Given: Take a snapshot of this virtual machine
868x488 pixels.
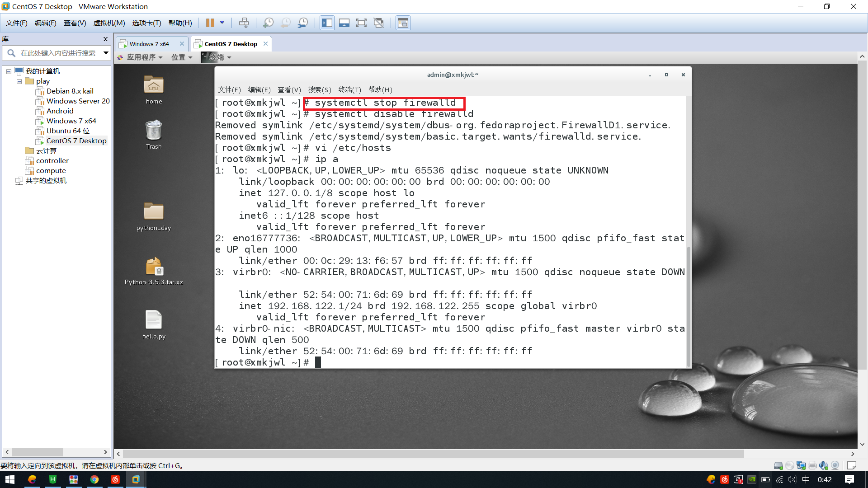Looking at the screenshot, I should tap(268, 23).
